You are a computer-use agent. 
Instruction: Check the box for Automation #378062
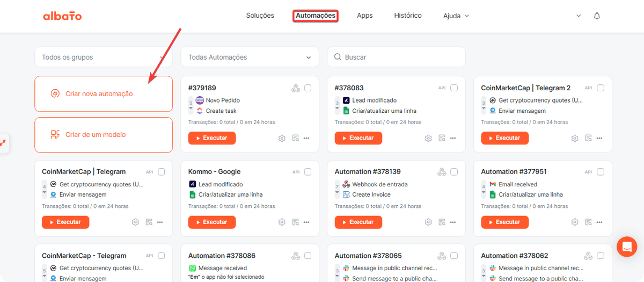(601, 256)
